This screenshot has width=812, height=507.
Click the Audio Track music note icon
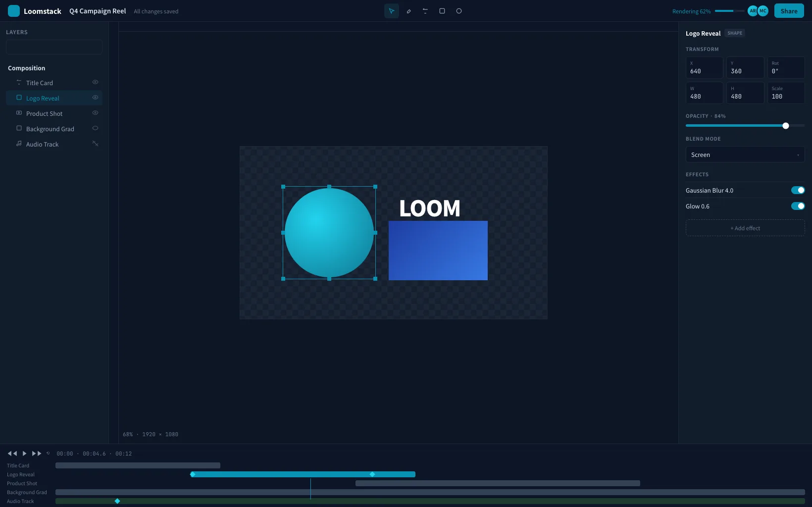tap(19, 144)
